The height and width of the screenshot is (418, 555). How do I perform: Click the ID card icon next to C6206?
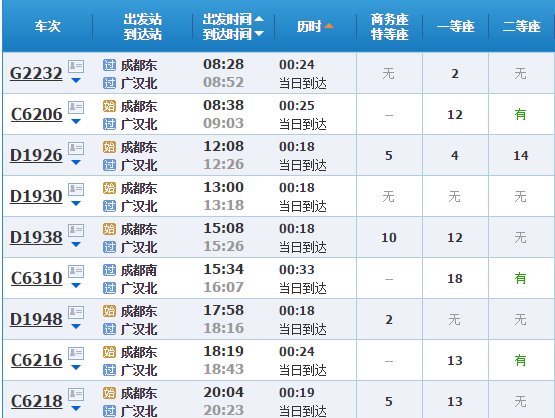[76, 107]
